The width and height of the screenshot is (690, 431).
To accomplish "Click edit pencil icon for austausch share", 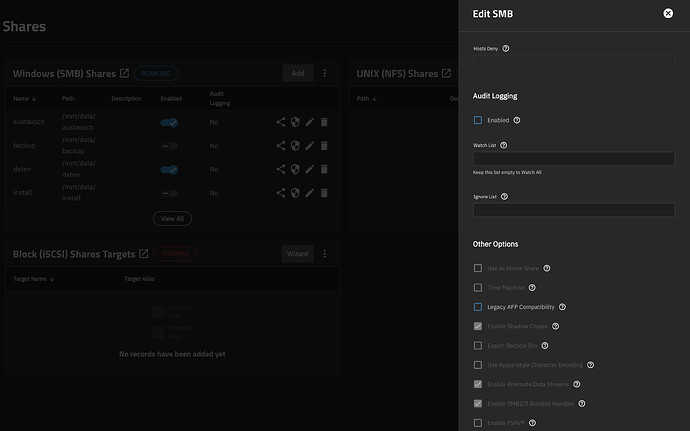I will pos(309,122).
